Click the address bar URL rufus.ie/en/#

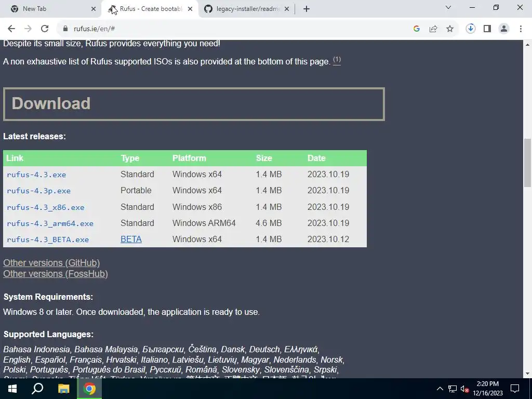point(95,29)
